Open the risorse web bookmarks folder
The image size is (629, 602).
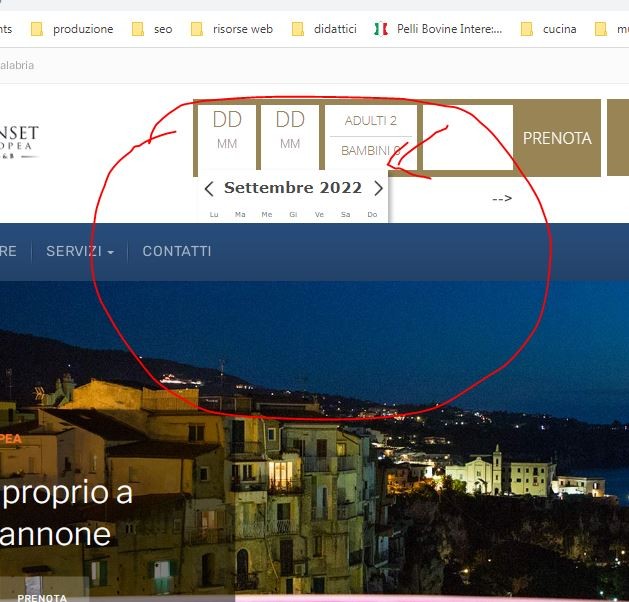pos(232,29)
